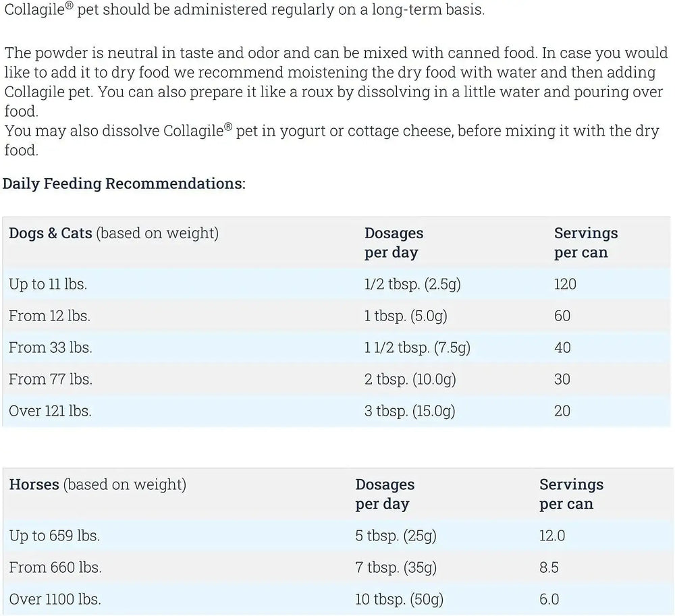This screenshot has width=675, height=616.
Task: Select the "Up to 659 lbs." horse row
Action: click(54, 536)
